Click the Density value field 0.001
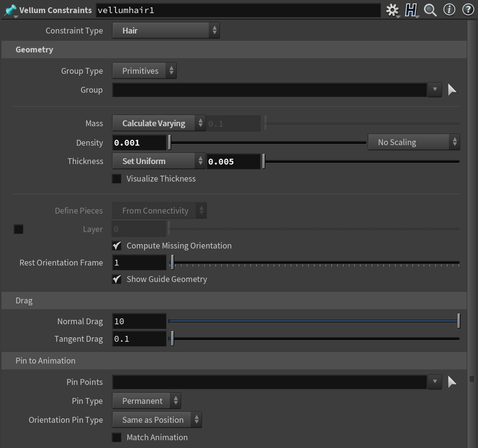Image resolution: width=478 pixels, height=448 pixels. point(139,143)
